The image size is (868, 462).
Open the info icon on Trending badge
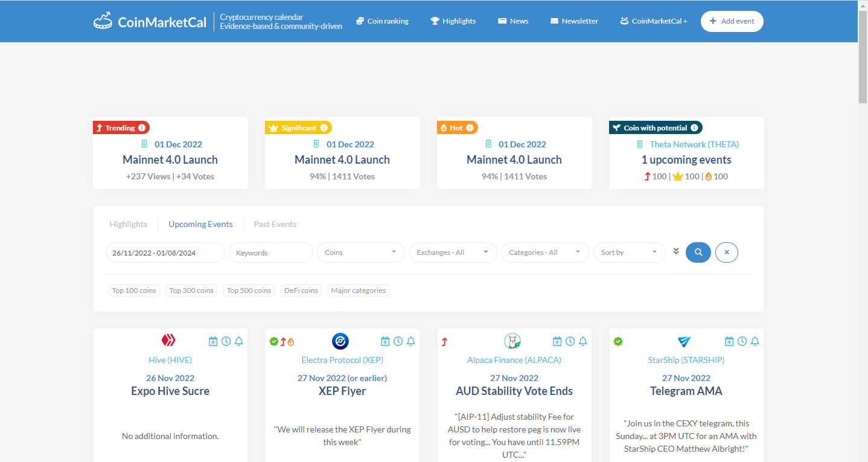point(142,128)
